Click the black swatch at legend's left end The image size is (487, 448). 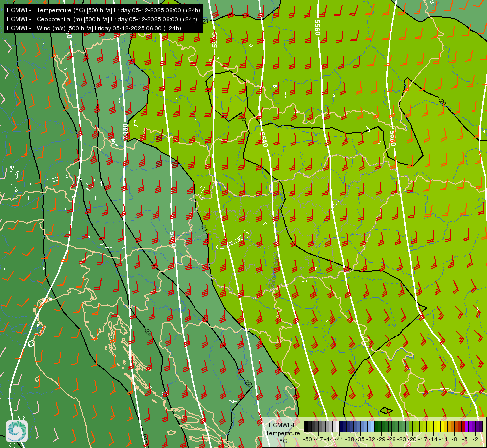pos(306,426)
